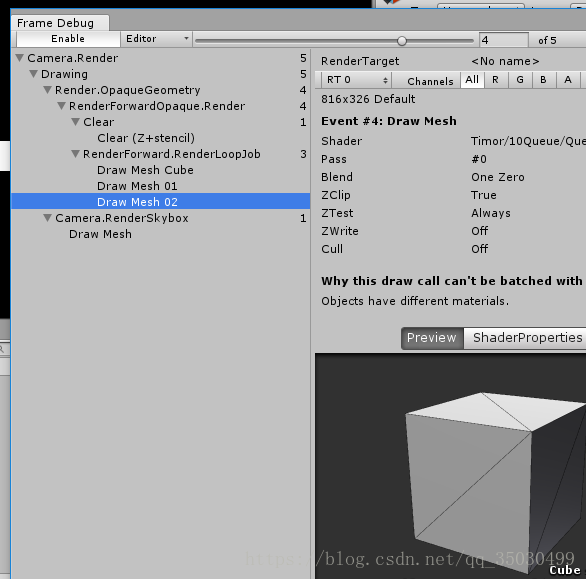Open the Editor connection dropdown

pyautogui.click(x=156, y=39)
